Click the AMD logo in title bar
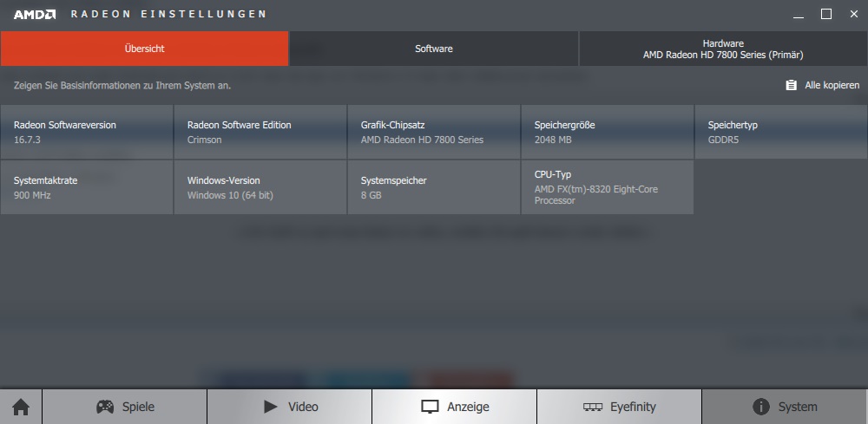Screen dimensions: 868x424 [35, 15]
